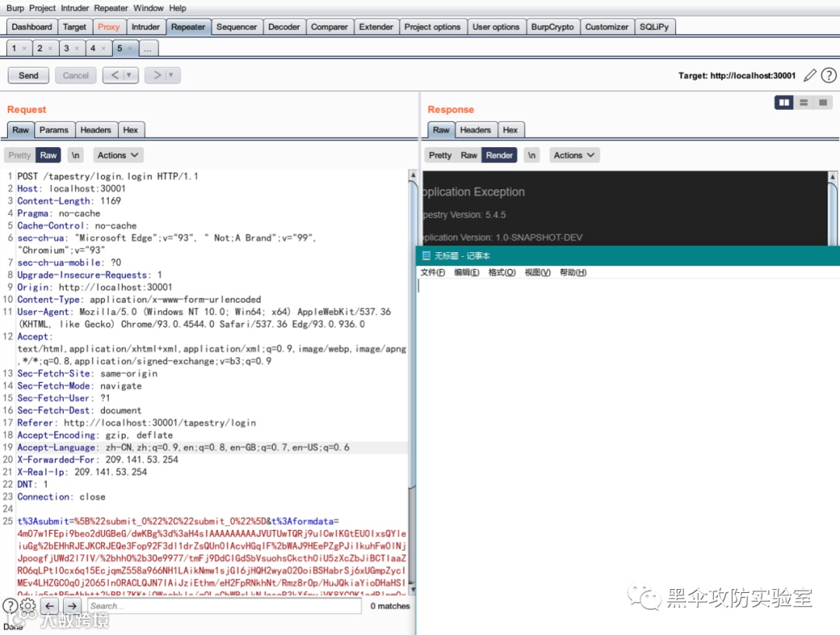Click the edit target pencil icon
The image size is (840, 635).
tap(810, 75)
